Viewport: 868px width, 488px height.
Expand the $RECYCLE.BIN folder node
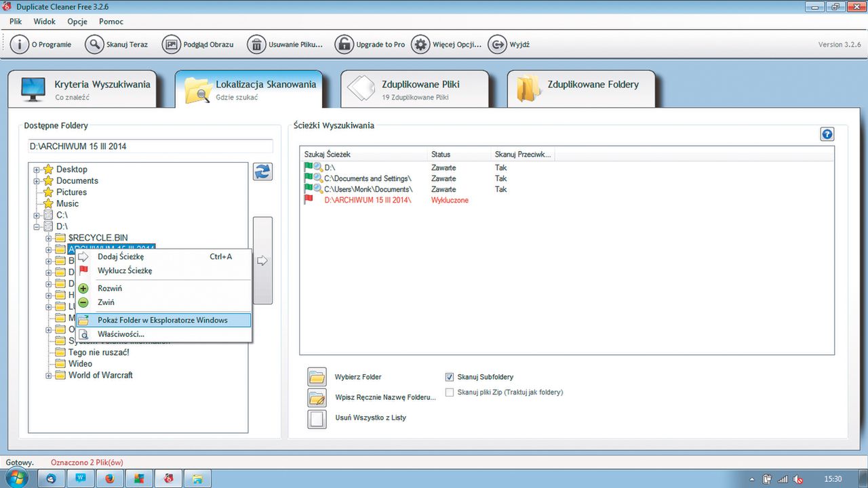[x=49, y=238]
